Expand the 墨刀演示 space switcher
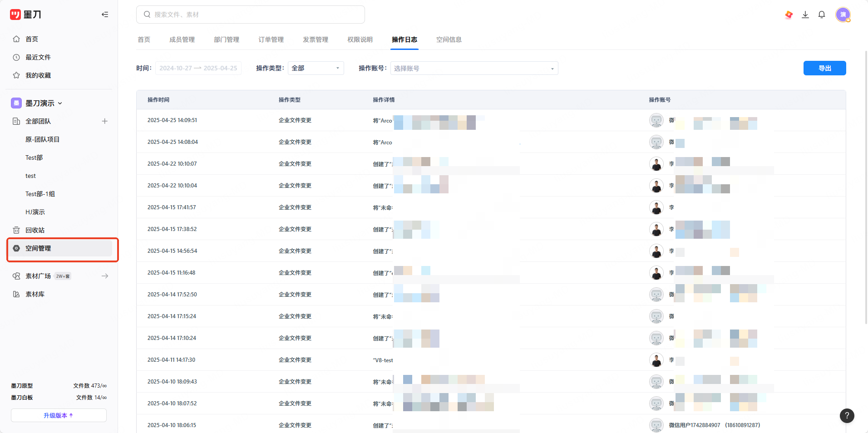868x433 pixels. pos(60,103)
